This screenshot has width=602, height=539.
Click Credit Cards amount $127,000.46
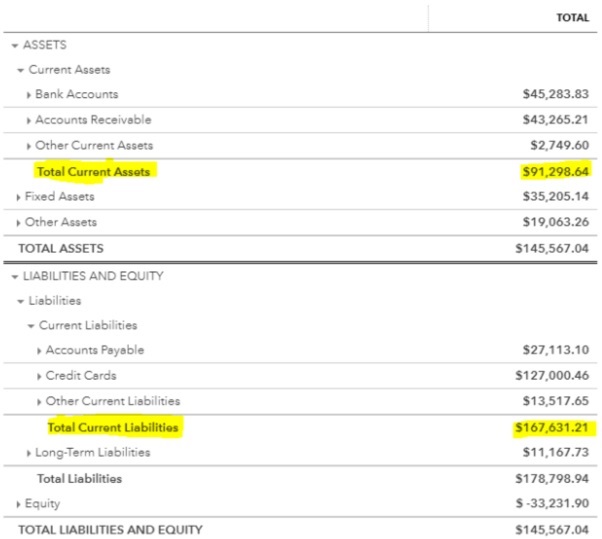click(x=551, y=377)
